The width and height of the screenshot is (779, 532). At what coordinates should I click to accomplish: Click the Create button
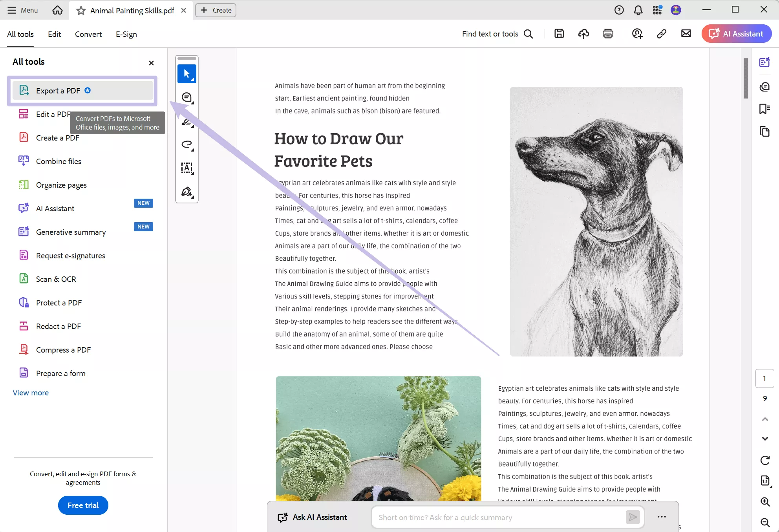click(x=215, y=10)
